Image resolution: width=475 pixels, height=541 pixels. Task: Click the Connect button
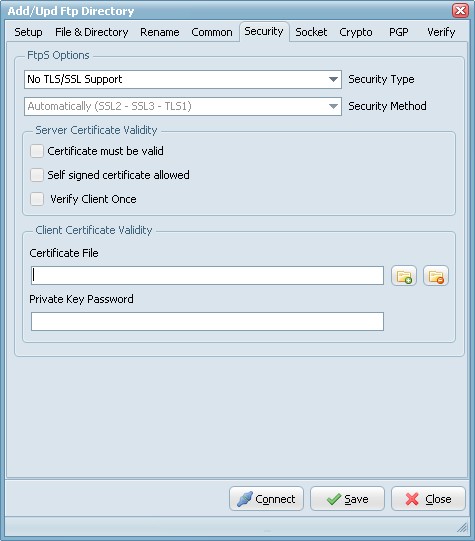point(266,499)
